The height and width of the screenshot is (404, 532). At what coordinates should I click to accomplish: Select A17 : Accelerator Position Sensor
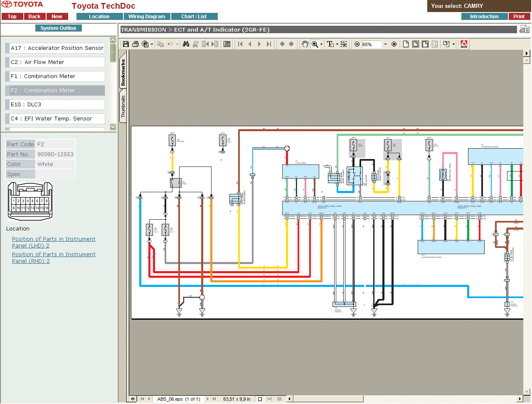click(55, 48)
